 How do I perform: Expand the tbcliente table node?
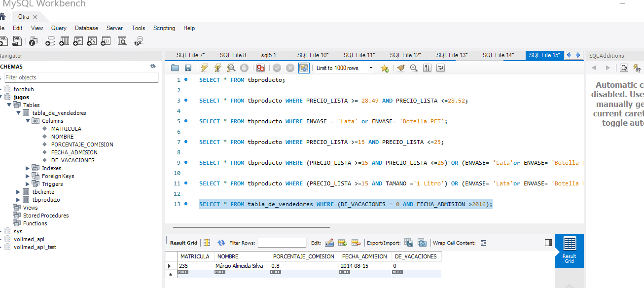point(19,192)
